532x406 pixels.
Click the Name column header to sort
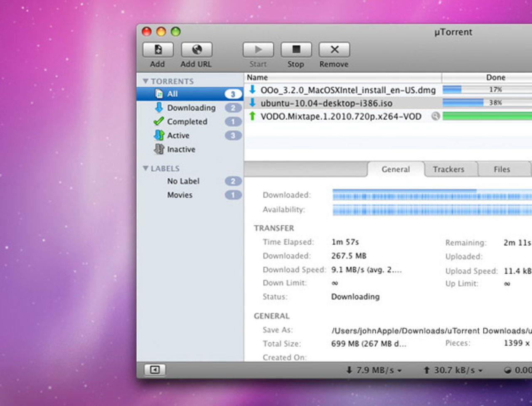[257, 77]
